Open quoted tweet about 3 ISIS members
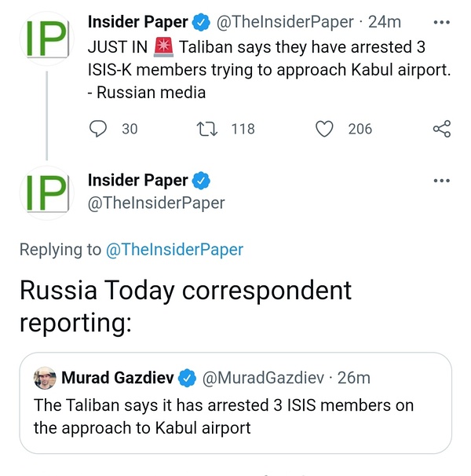 pos(235,416)
